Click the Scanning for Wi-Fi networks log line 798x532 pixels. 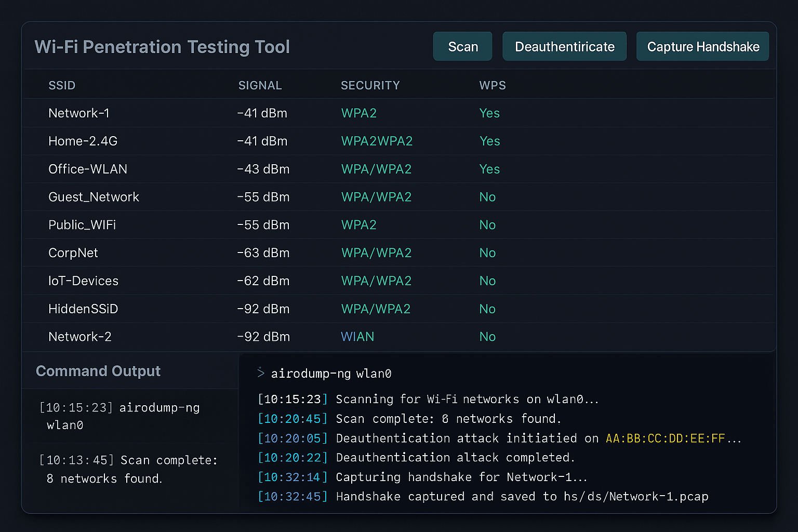[x=428, y=399]
